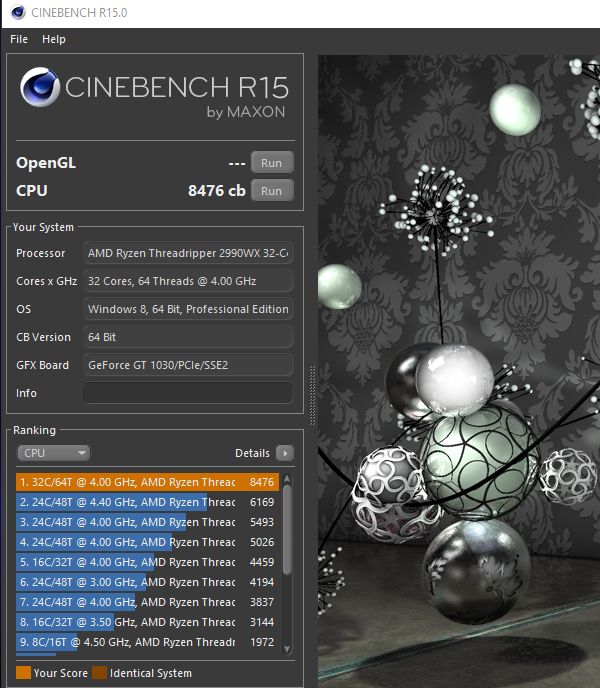Run the OpenGL benchmark
The height and width of the screenshot is (688, 600).
point(272,163)
